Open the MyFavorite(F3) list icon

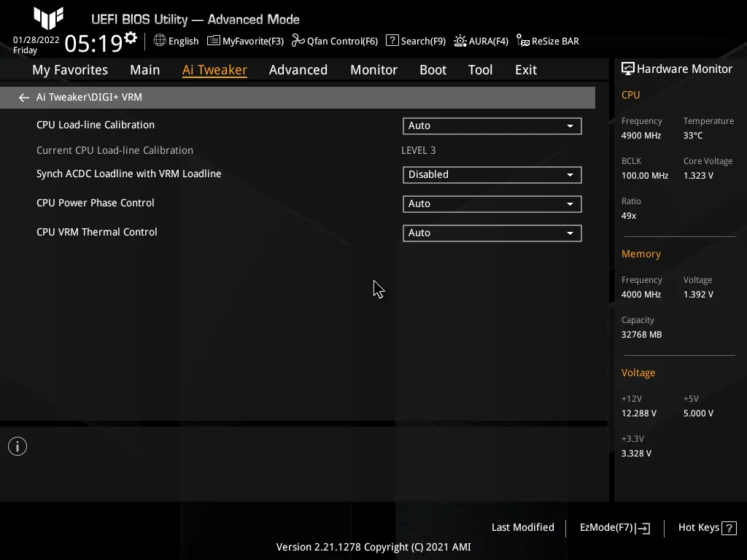pyautogui.click(x=214, y=41)
